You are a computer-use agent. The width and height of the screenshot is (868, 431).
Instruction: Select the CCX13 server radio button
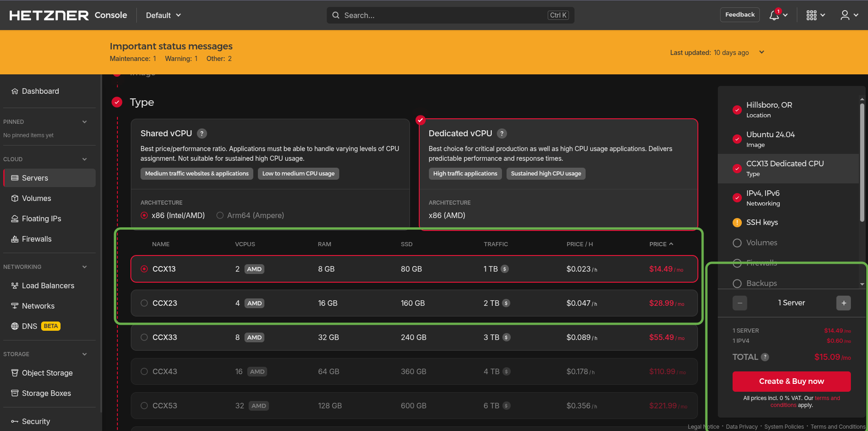pyautogui.click(x=144, y=269)
